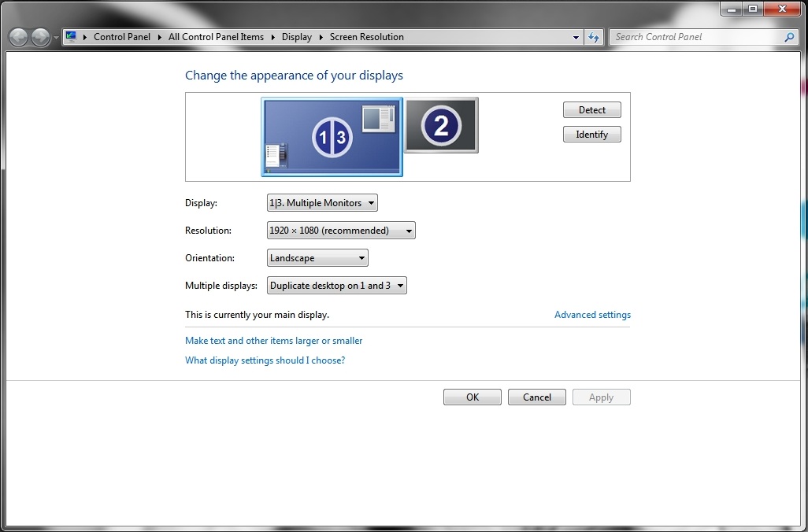The width and height of the screenshot is (808, 532).
Task: Click the text This is currently your main display
Action: (258, 315)
